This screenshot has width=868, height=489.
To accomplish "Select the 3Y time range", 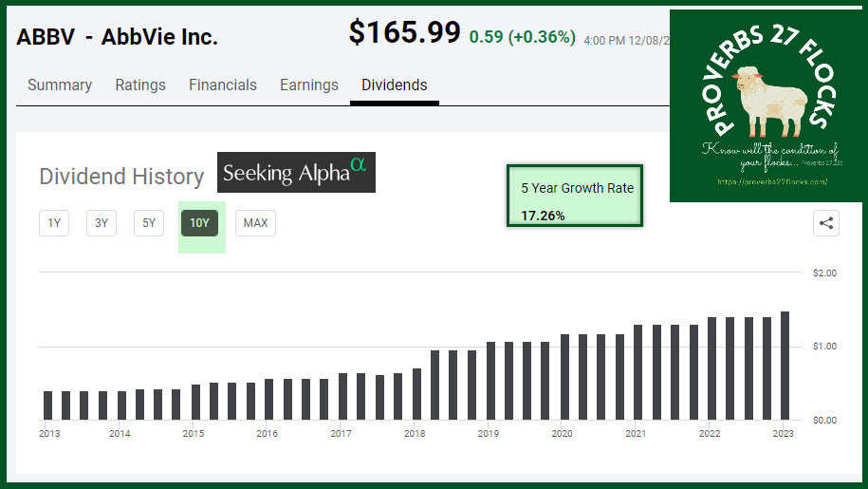I will (102, 224).
